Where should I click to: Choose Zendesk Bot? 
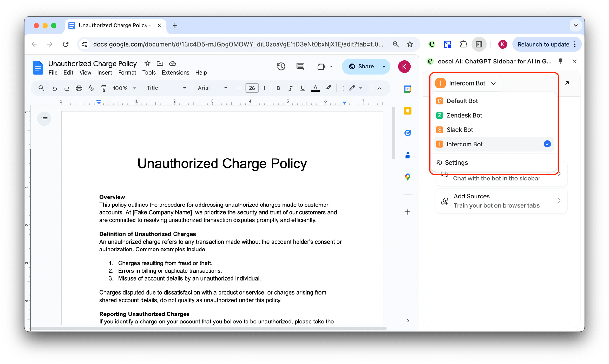coord(494,115)
